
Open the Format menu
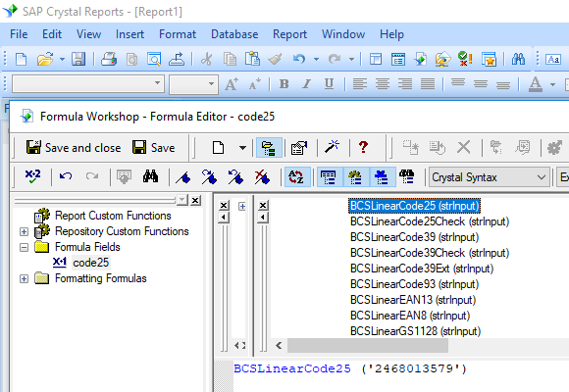click(x=178, y=34)
